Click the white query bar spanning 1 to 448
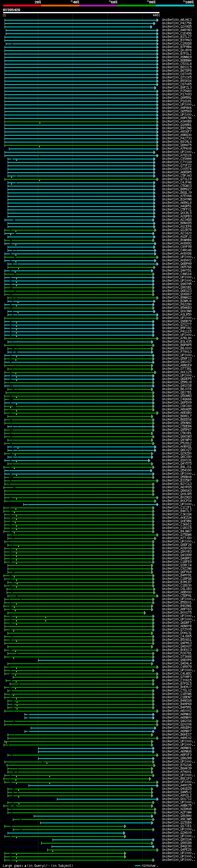The image size is (197, 868). click(x=81, y=13)
